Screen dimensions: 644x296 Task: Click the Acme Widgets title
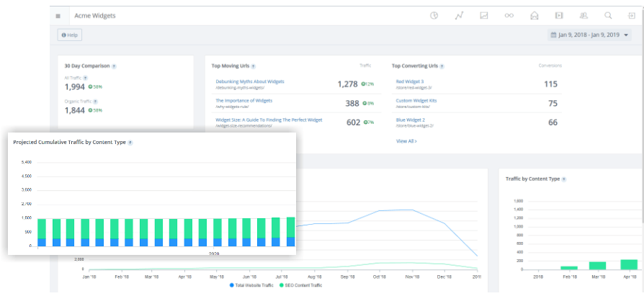[x=95, y=16]
